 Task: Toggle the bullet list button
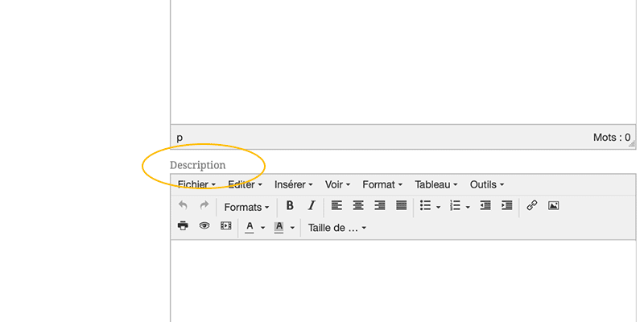tap(426, 206)
